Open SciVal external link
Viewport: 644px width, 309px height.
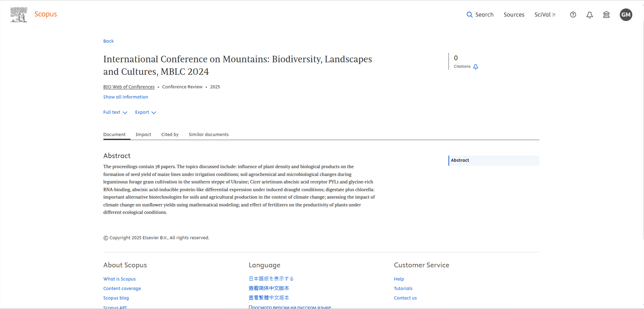(545, 15)
